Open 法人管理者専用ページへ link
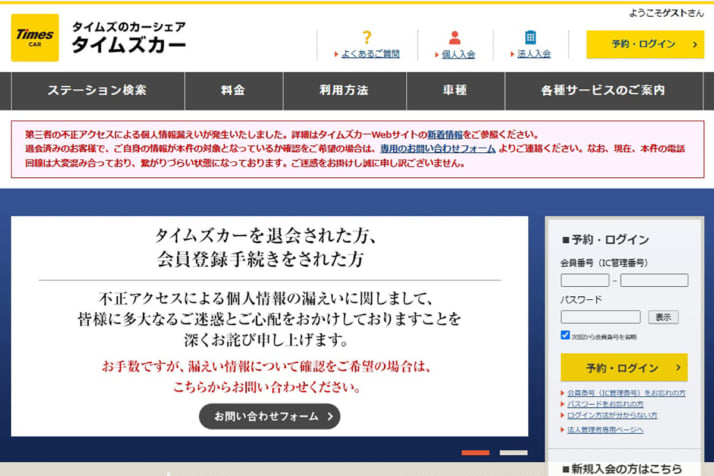Image resolution: width=714 pixels, height=476 pixels. click(605, 430)
